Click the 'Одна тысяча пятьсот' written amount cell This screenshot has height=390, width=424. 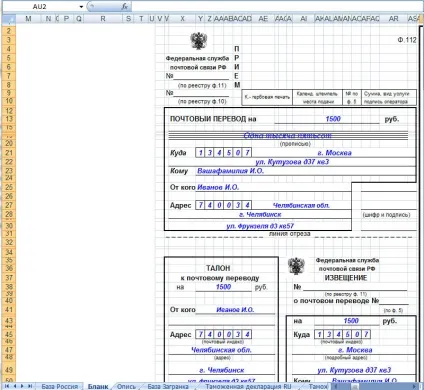click(x=288, y=135)
